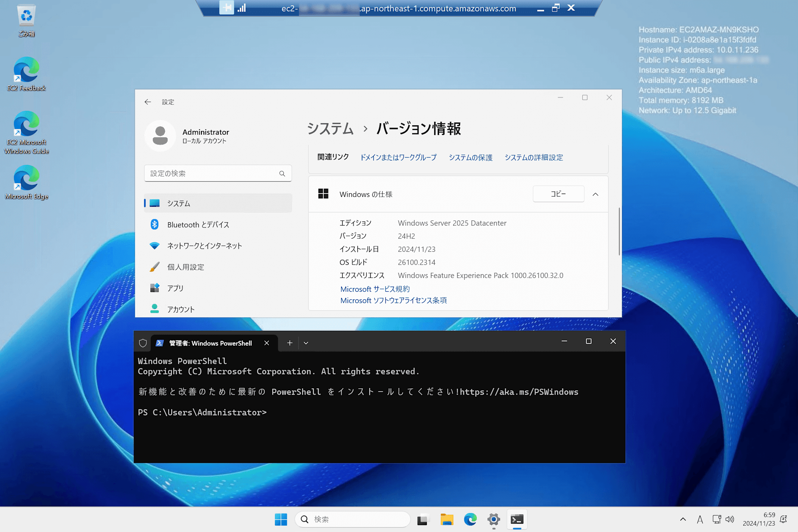Select Bluetooth とデバイス in sidebar
Screen dimensions: 798x532
tap(218, 224)
